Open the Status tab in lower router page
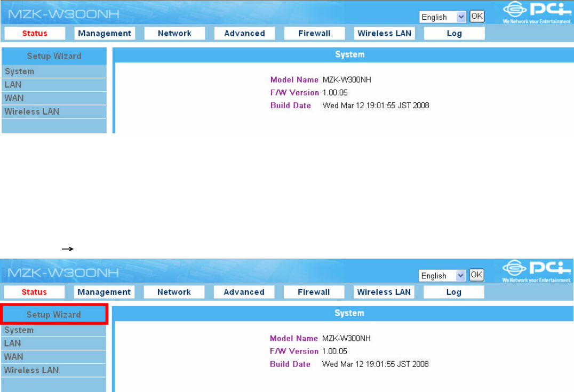The image size is (574, 392). pyautogui.click(x=35, y=292)
